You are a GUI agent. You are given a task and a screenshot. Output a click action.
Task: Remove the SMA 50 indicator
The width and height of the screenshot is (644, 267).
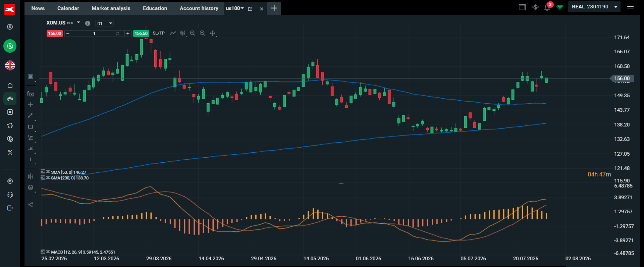tap(48, 172)
